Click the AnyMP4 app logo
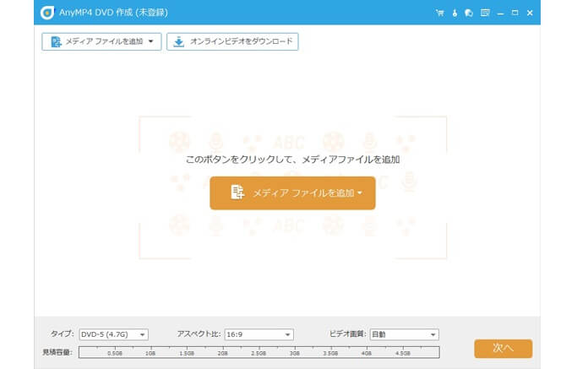The width and height of the screenshot is (588, 369). click(47, 13)
